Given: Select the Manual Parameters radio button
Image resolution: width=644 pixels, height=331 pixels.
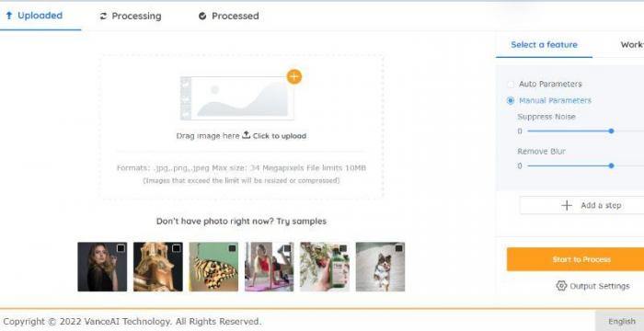Looking at the screenshot, I should tap(511, 100).
